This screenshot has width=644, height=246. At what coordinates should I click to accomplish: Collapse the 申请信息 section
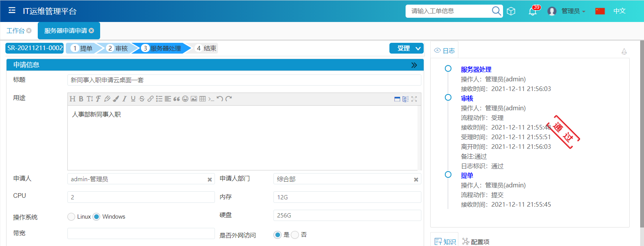coord(414,65)
